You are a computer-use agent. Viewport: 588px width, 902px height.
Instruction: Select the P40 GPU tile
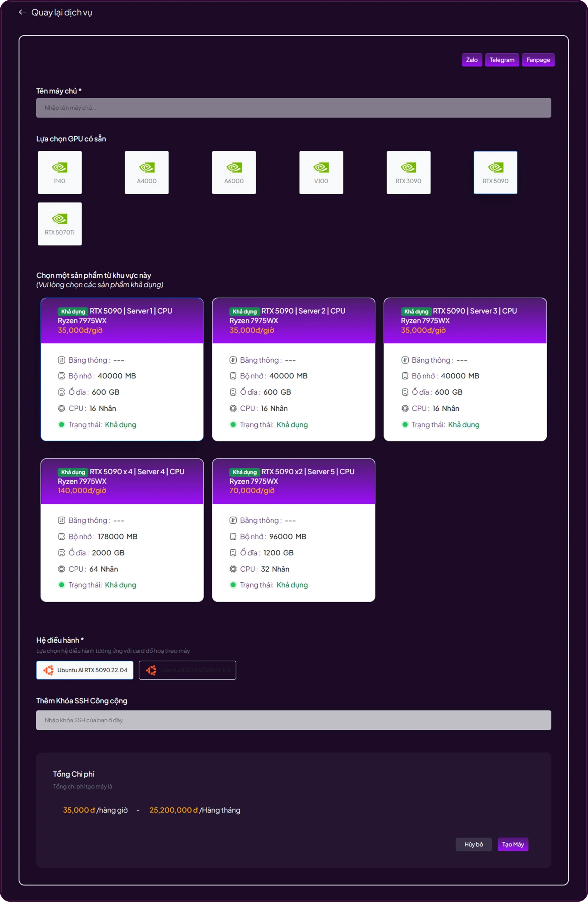[60, 172]
